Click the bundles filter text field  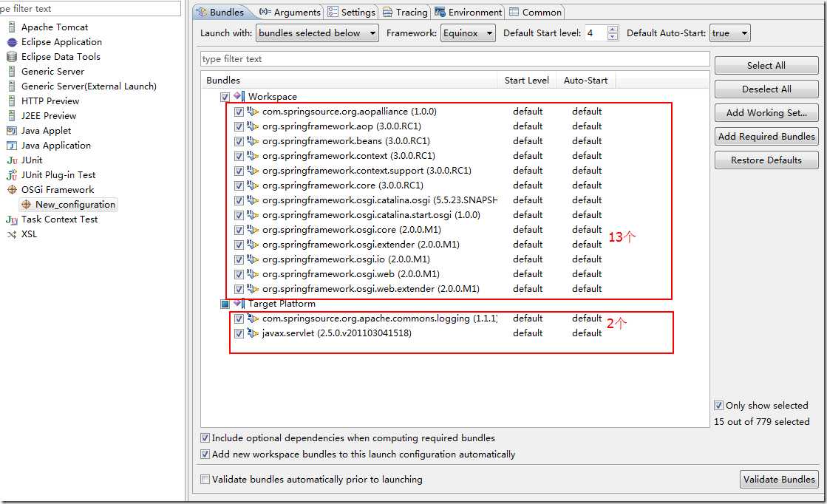point(455,59)
